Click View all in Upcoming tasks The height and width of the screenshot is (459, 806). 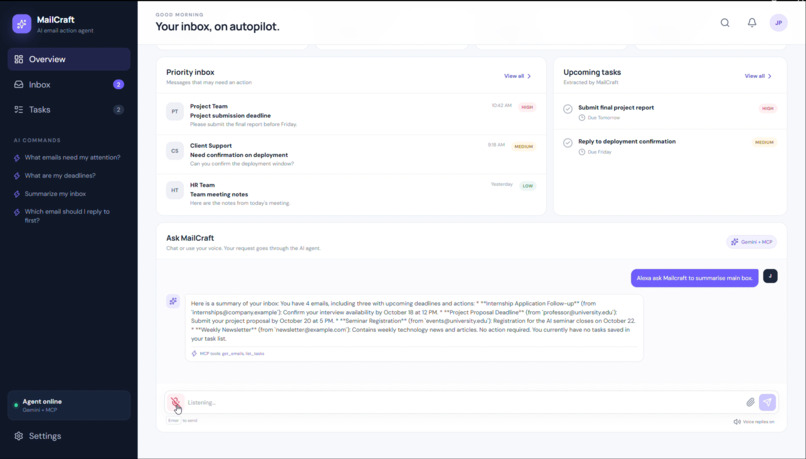pyautogui.click(x=758, y=76)
